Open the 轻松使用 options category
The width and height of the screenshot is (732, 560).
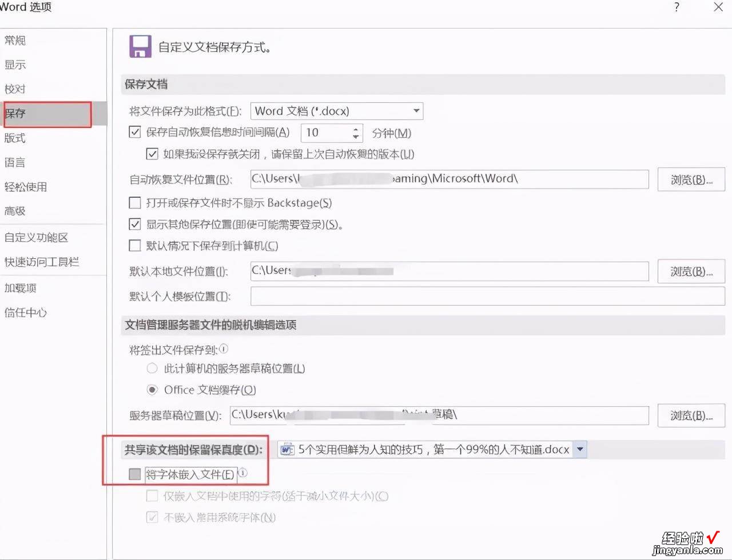coord(26,187)
